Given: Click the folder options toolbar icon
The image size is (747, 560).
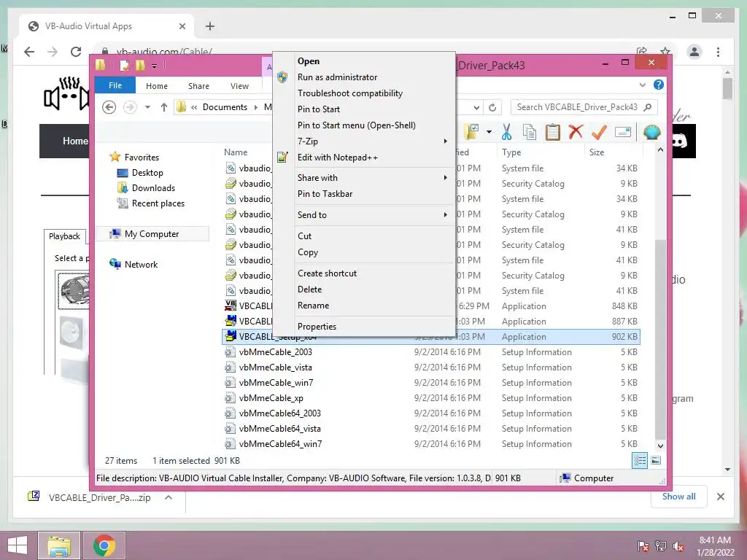Looking at the screenshot, I should point(471,132).
